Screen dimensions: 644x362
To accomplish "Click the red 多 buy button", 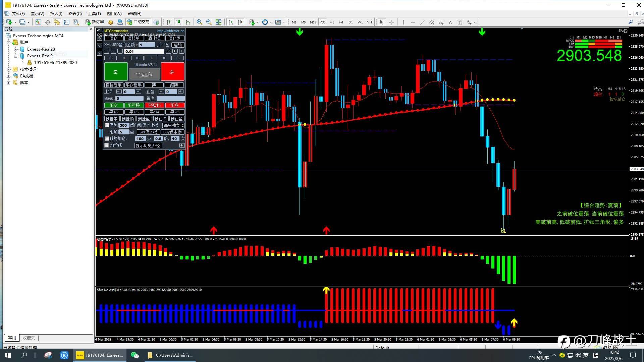I will [x=172, y=71].
